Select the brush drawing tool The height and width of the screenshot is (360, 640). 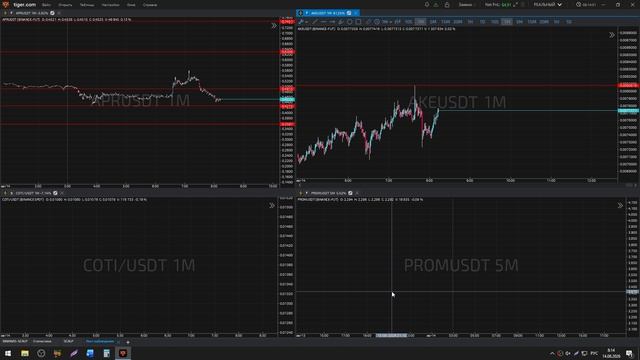[341, 22]
